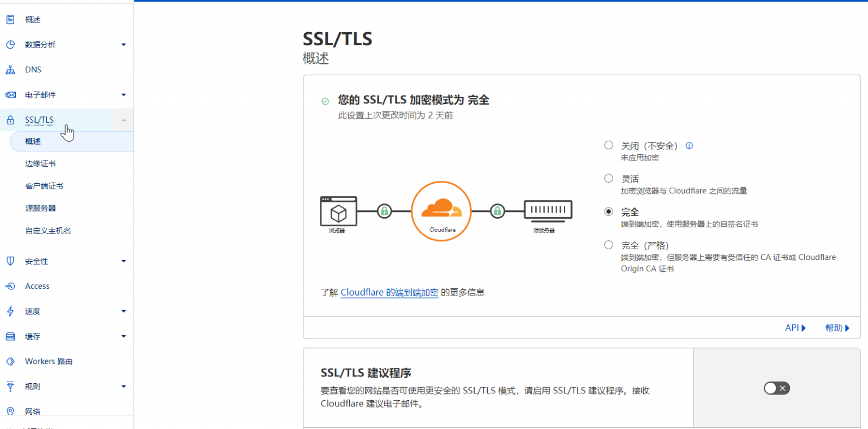
Task: Expand the 规则 menu arrow
Action: pyautogui.click(x=124, y=387)
